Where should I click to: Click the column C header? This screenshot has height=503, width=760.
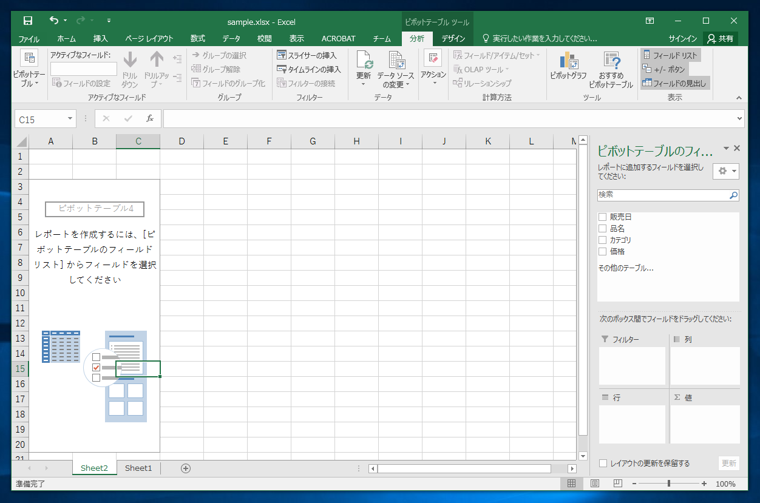pos(138,141)
